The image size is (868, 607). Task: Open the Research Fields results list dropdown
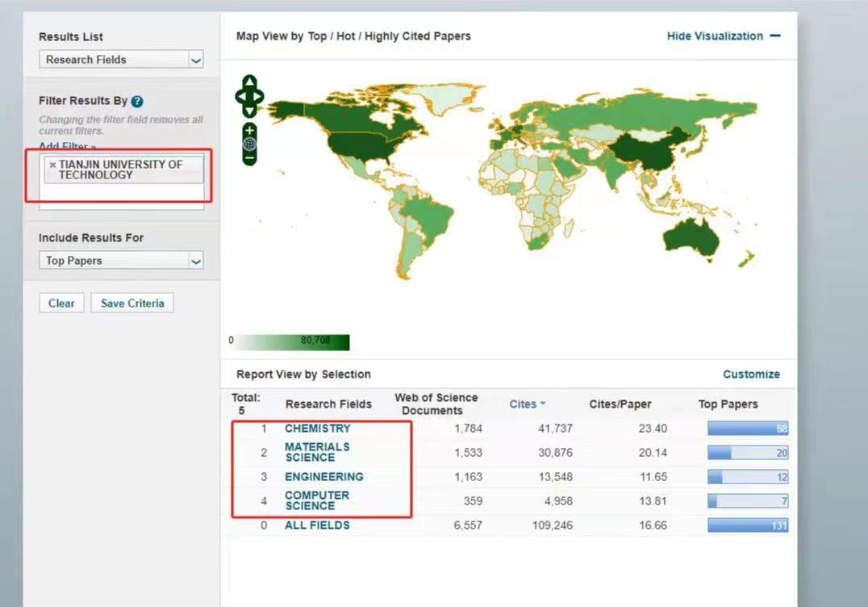coord(121,60)
